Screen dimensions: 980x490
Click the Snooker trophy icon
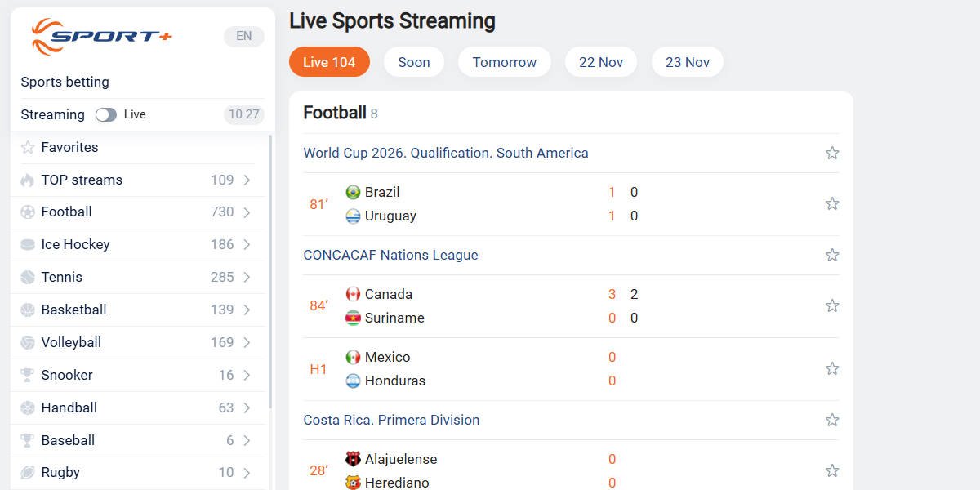tap(28, 376)
